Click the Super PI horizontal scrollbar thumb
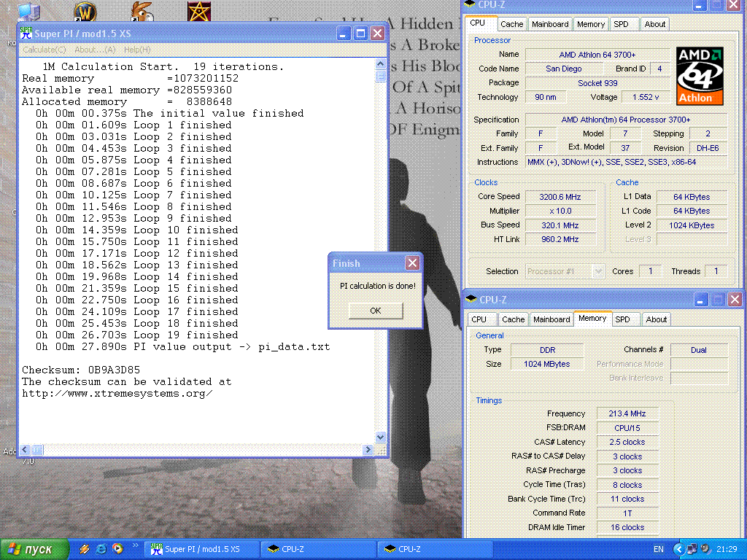 (37, 449)
